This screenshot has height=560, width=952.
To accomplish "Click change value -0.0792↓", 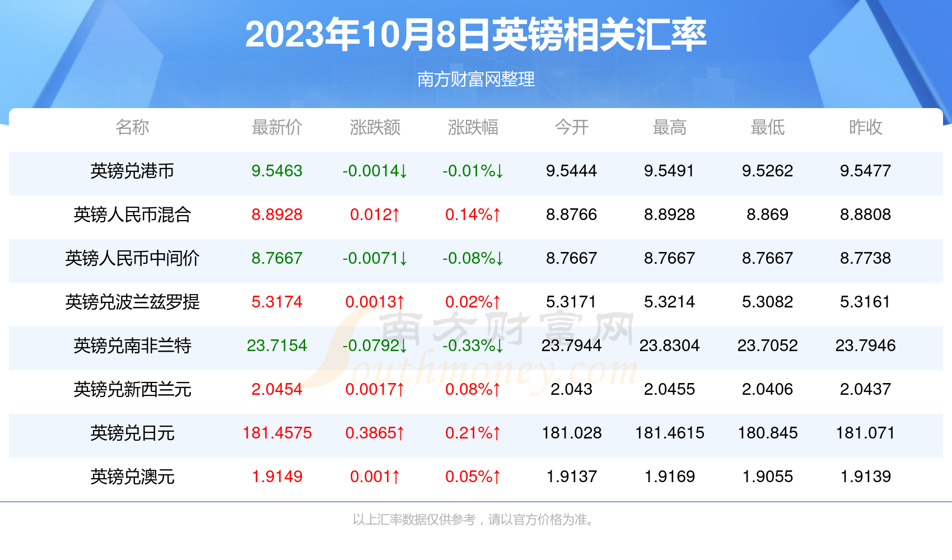I will 375,346.
